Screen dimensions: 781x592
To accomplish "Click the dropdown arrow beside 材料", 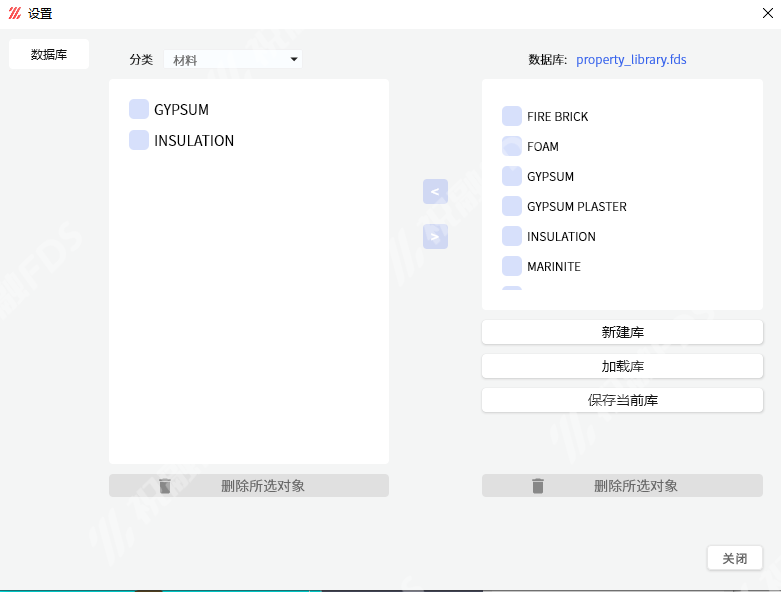I will (294, 59).
